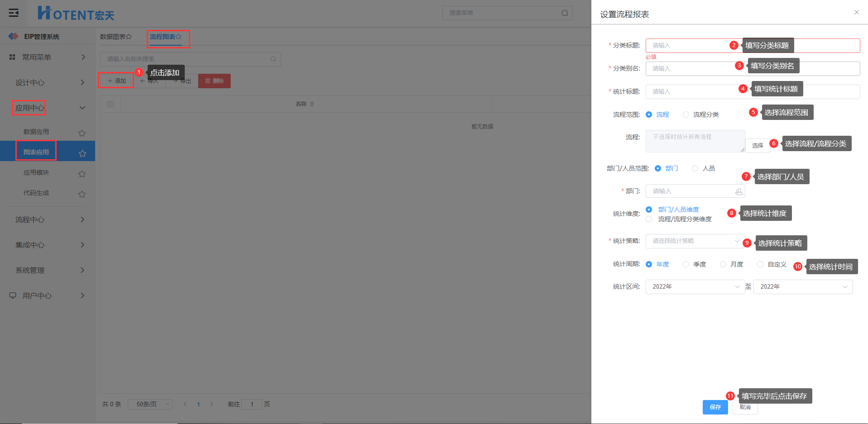Viewport: 868px width, 424px height.
Task: Focus the 统计标题 input field
Action: click(x=753, y=92)
